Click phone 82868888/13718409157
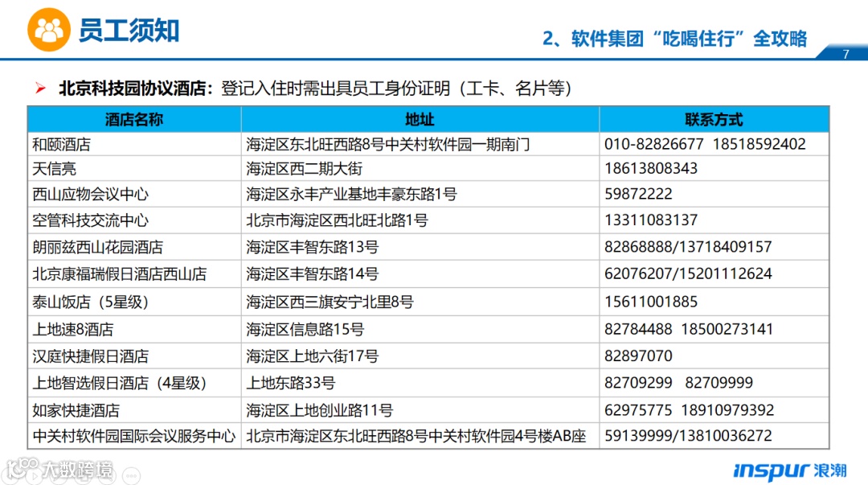 pos(687,247)
